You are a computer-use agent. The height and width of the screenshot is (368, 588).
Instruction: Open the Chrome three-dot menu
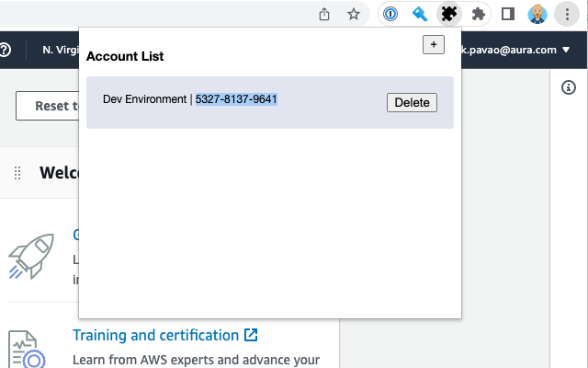point(567,15)
